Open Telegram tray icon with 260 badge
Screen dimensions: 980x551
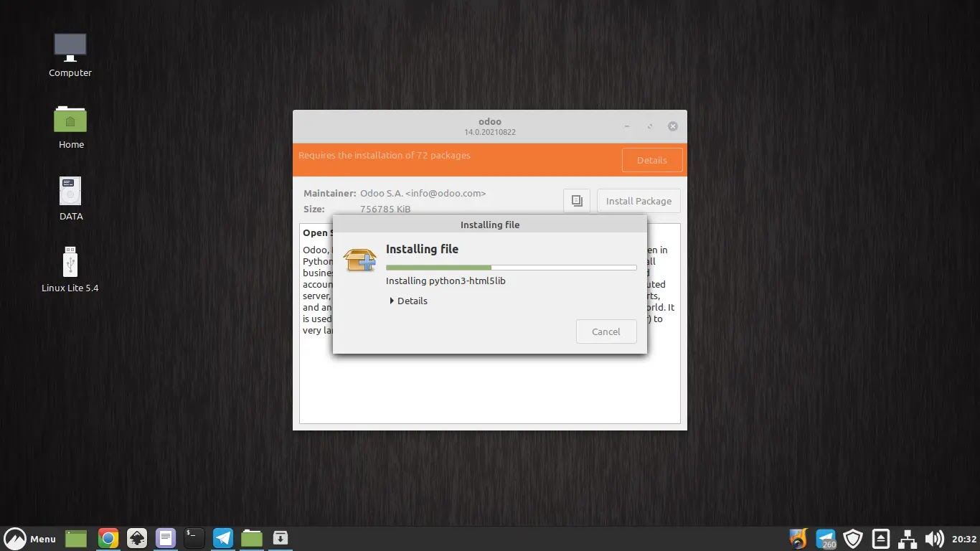(826, 539)
